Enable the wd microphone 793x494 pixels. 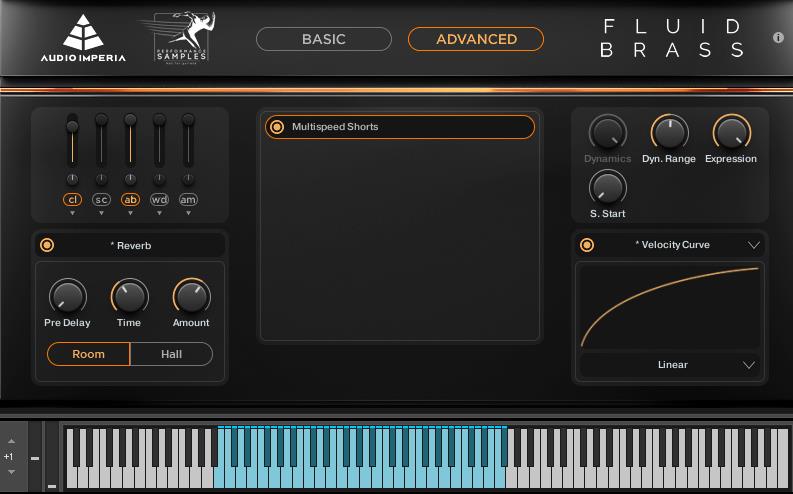(x=159, y=200)
